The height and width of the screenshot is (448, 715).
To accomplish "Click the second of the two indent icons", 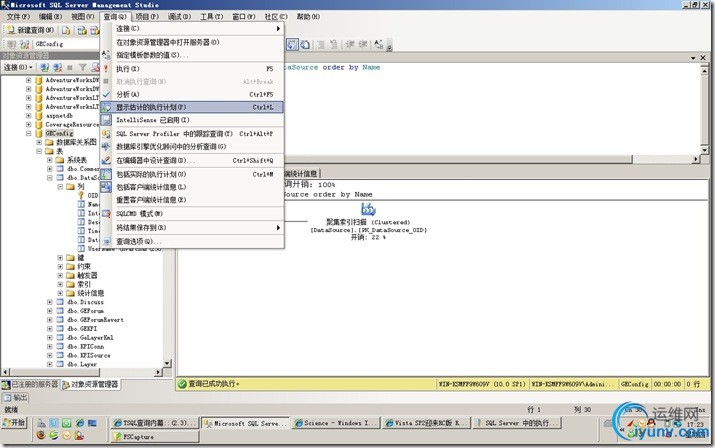I will click(x=363, y=44).
